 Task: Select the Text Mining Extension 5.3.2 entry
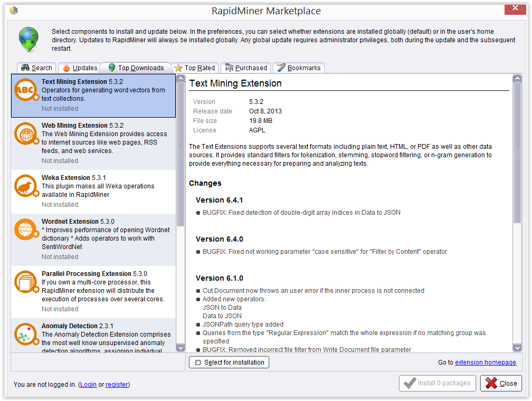tap(93, 96)
